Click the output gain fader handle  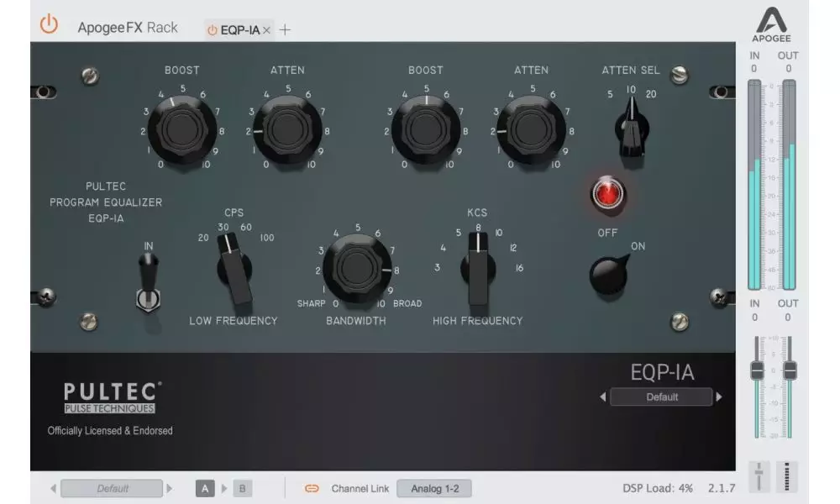click(790, 370)
